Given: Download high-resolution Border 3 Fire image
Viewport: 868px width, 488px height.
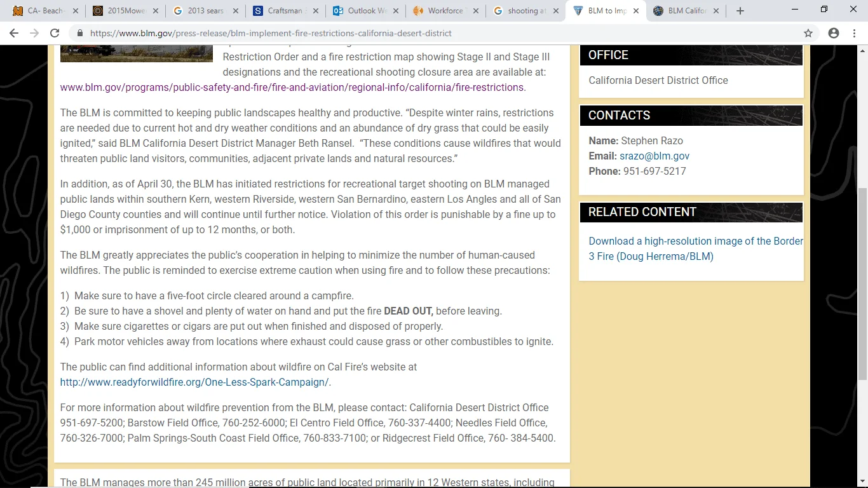Looking at the screenshot, I should pos(695,248).
